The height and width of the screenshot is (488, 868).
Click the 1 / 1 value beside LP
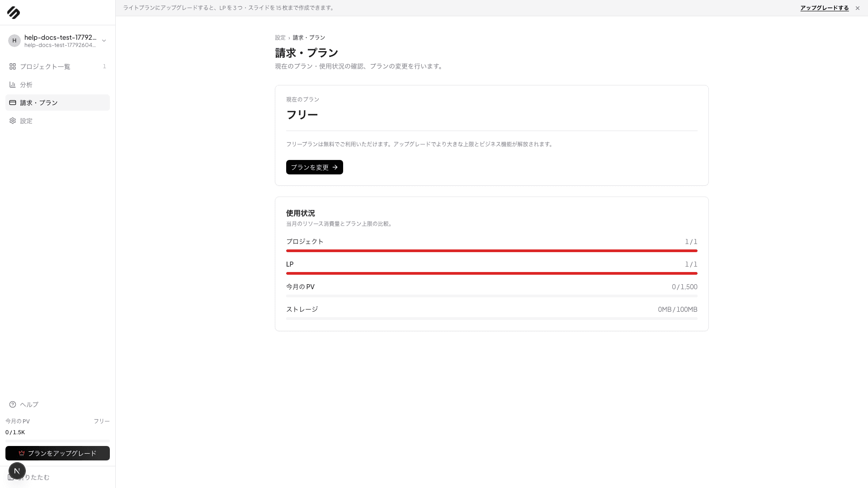691,264
